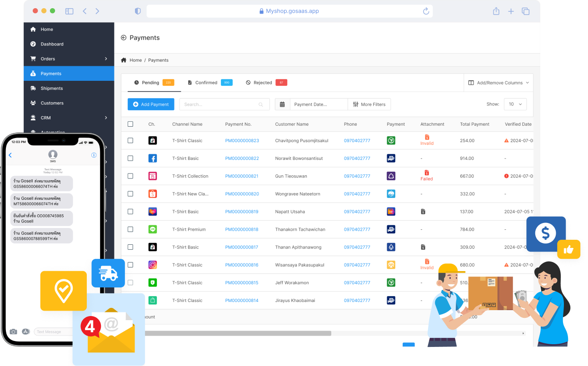This screenshot has height=366, width=588.
Task: Switch to the Pending tab
Action: [154, 83]
